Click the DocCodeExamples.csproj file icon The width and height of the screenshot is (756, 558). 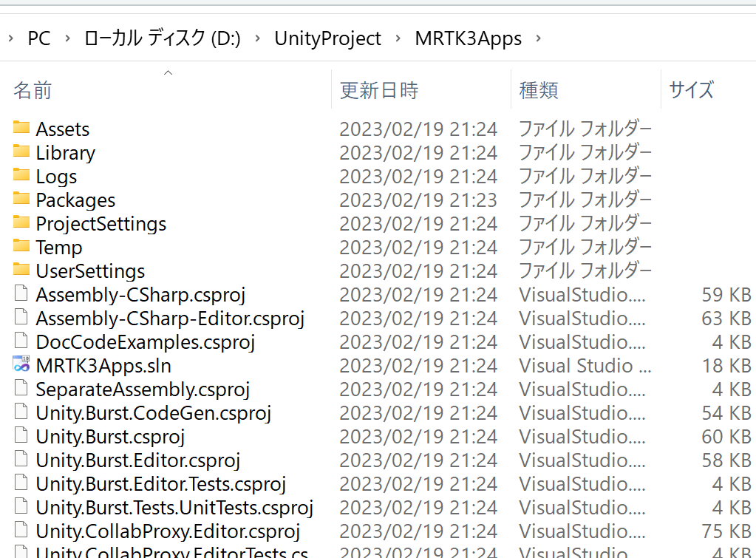(x=21, y=341)
